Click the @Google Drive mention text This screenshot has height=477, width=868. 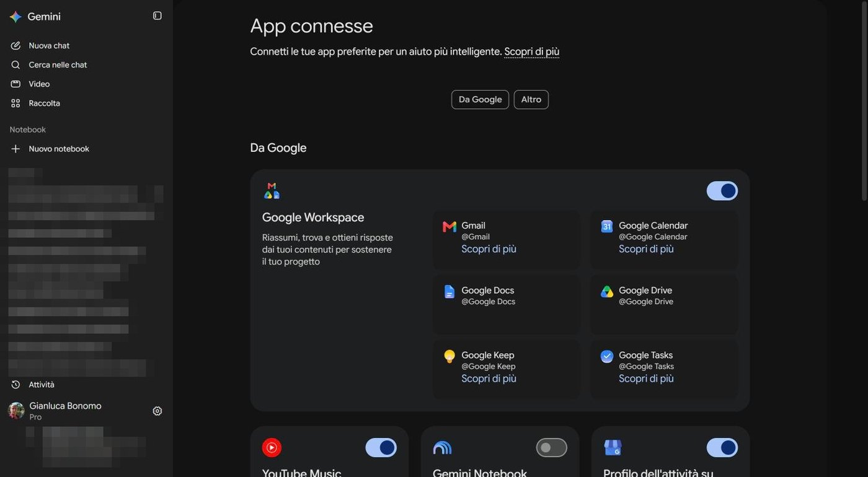click(646, 302)
